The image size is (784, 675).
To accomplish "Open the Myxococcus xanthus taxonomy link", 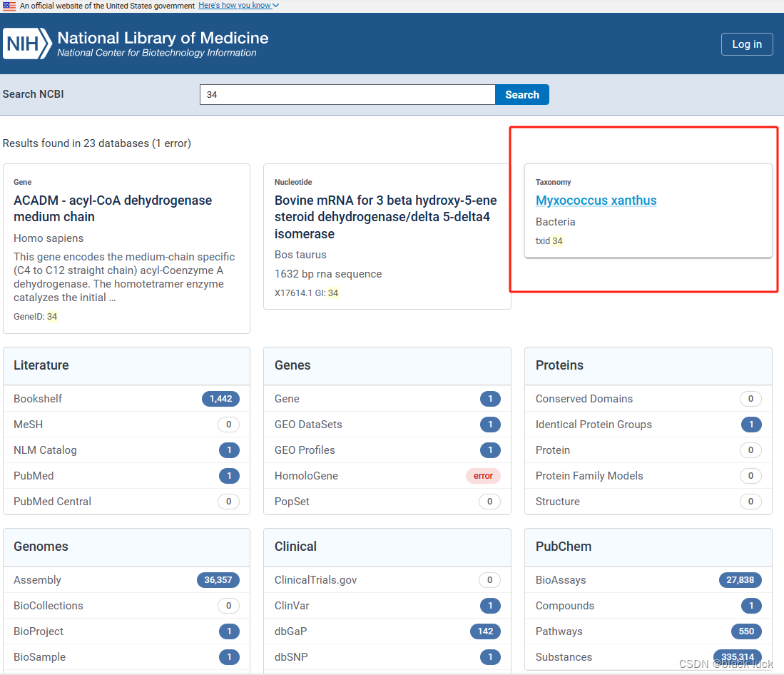I will [596, 201].
